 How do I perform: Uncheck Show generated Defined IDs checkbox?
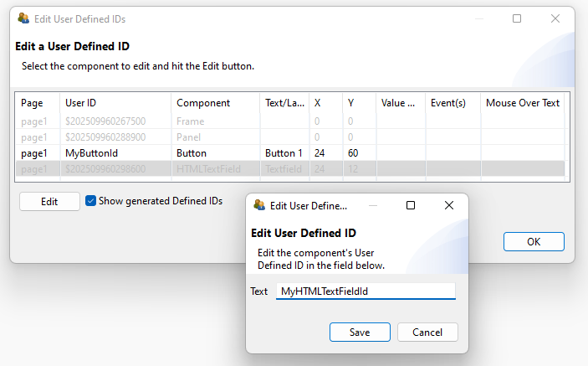[91, 201]
